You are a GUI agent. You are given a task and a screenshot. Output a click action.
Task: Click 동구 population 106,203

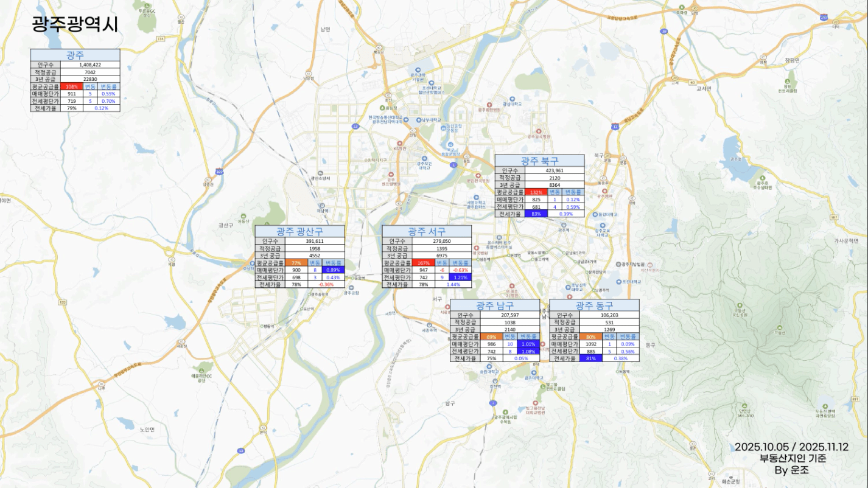[x=610, y=315]
